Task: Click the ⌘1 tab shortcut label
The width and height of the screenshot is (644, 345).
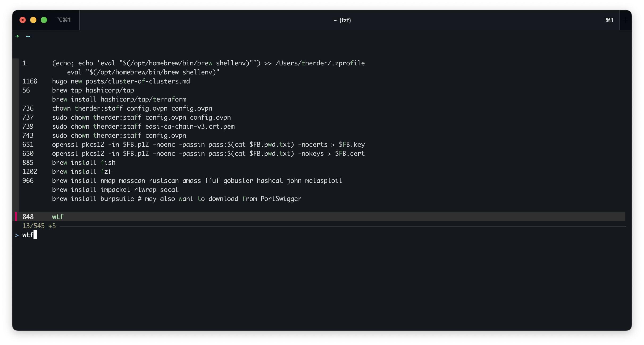Action: 609,20
